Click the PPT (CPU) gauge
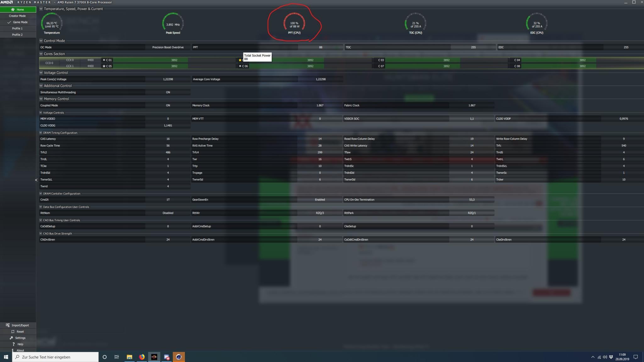 tap(294, 24)
